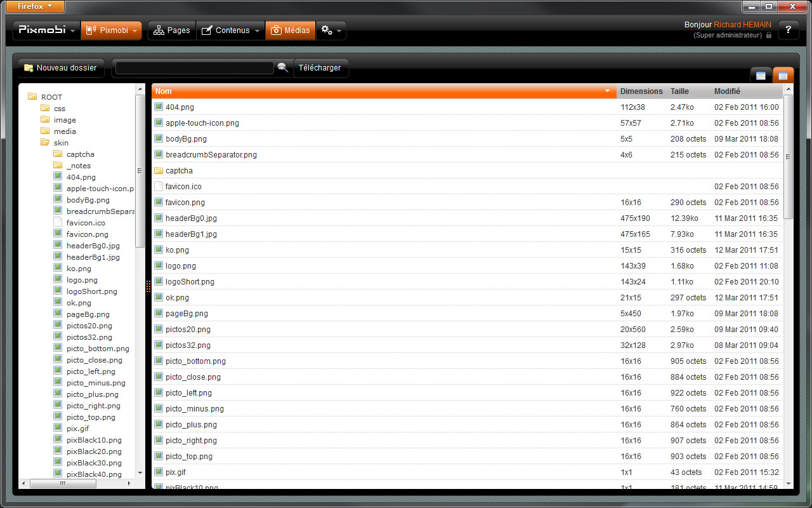Expand the Contenus dropdown menu
812x508 pixels.
(231, 30)
